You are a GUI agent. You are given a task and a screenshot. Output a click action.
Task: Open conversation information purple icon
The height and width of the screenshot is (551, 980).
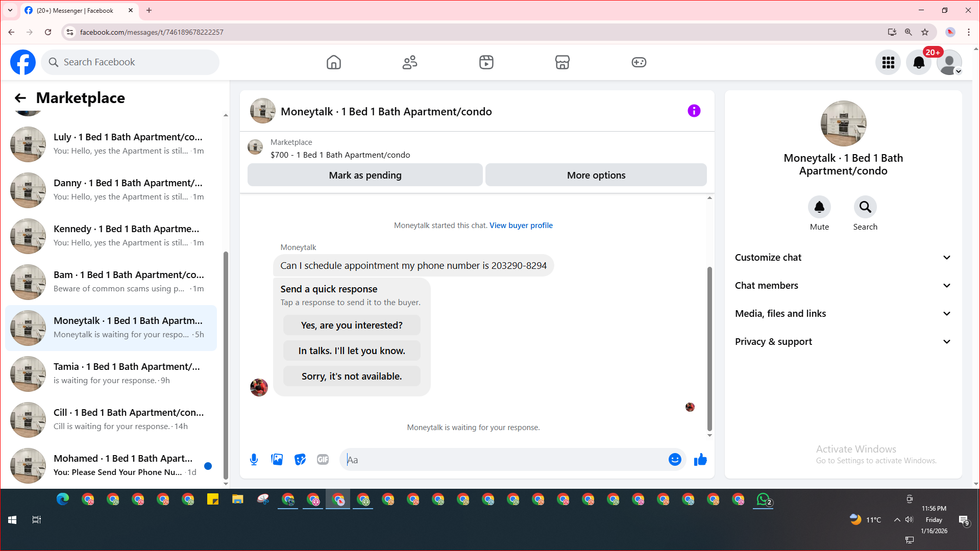(x=694, y=111)
